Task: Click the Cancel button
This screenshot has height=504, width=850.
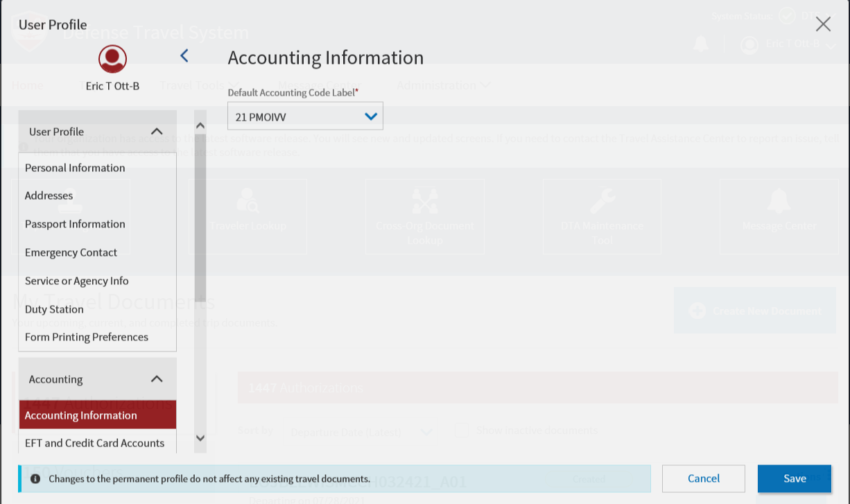Action: [x=703, y=478]
